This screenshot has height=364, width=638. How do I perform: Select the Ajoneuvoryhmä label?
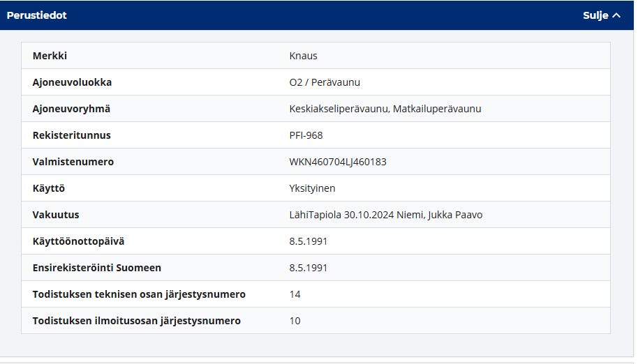[x=71, y=109]
